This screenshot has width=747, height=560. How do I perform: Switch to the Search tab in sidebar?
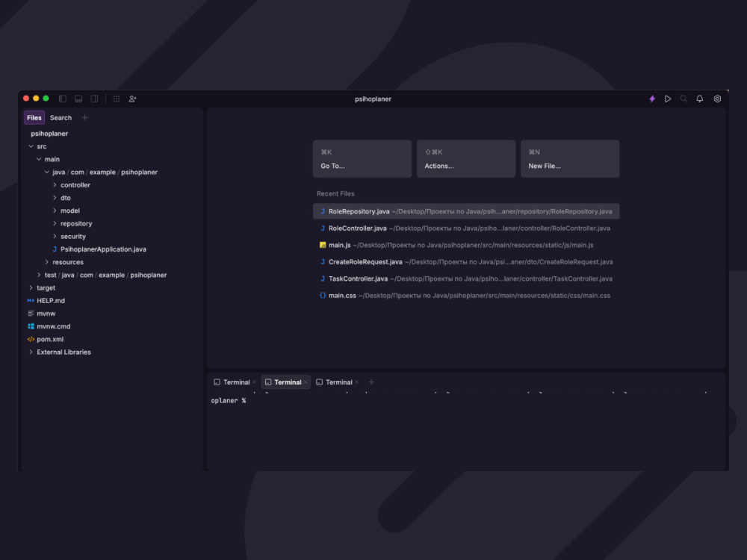(61, 118)
